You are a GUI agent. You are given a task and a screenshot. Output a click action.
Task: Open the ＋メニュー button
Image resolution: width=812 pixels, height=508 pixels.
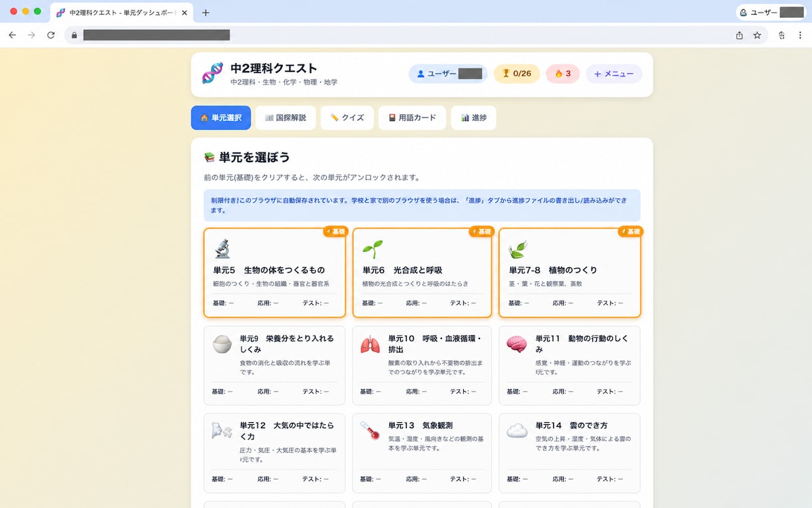(x=614, y=74)
